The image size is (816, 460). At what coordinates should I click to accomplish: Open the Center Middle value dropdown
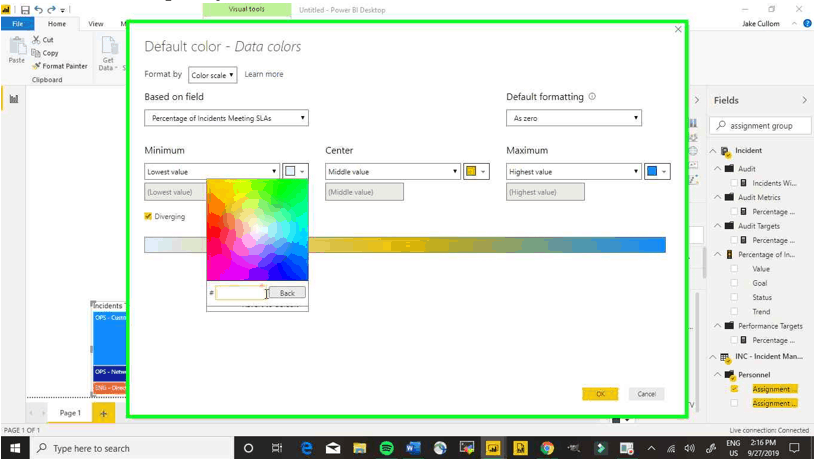tap(393, 172)
